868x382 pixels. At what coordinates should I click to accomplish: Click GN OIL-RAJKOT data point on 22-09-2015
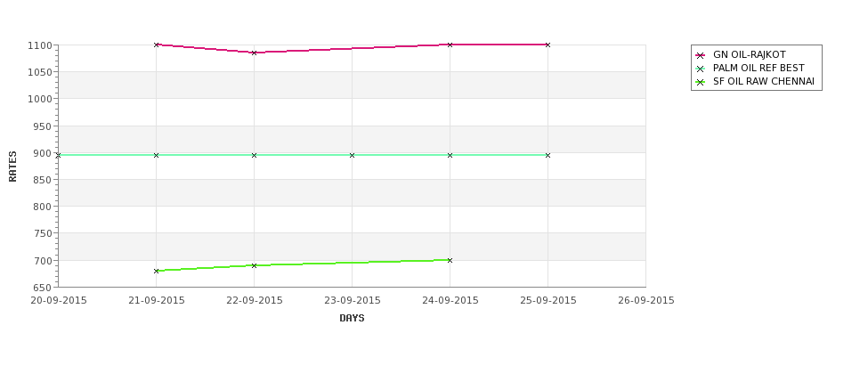pos(254,53)
